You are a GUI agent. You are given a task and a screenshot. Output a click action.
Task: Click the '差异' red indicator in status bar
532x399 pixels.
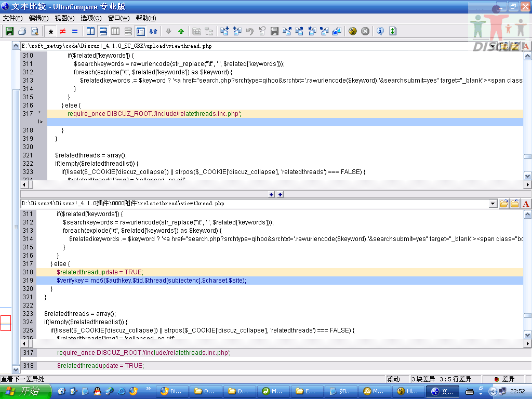click(504, 379)
